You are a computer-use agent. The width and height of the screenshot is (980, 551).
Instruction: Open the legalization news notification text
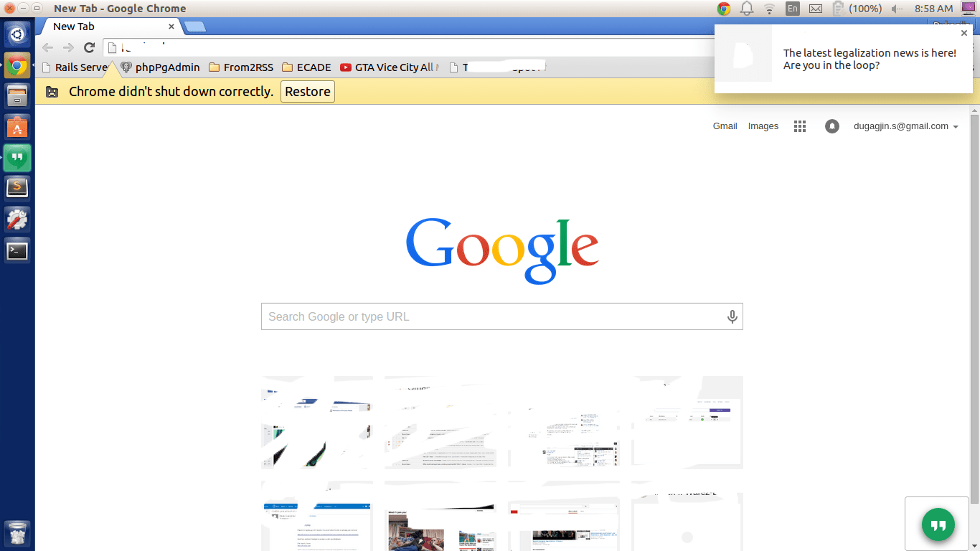click(x=870, y=59)
